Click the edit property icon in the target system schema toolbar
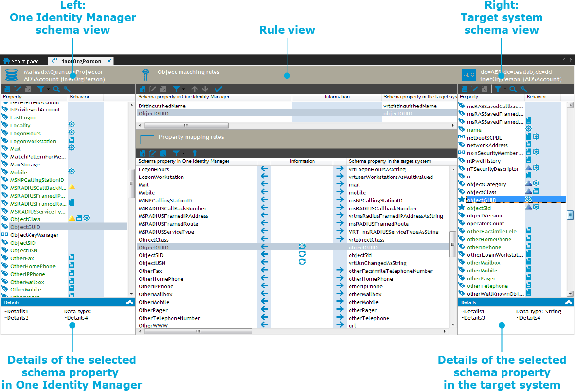The image size is (575, 392). (474, 89)
